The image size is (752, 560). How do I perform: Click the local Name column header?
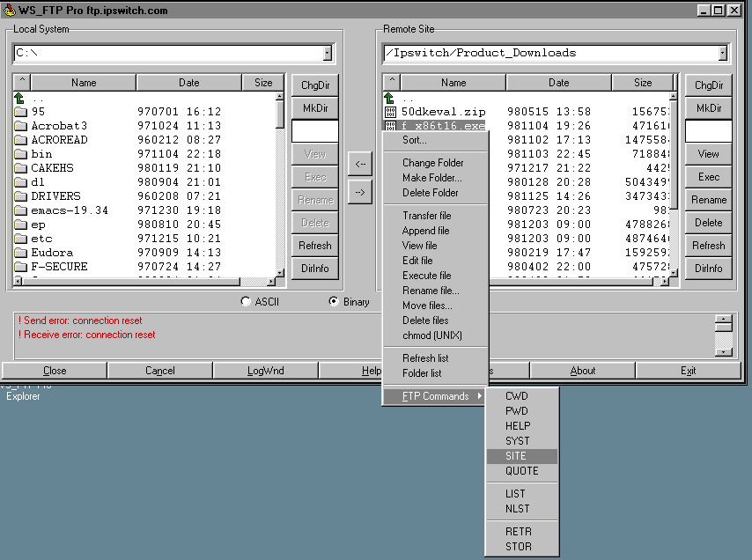click(x=84, y=83)
